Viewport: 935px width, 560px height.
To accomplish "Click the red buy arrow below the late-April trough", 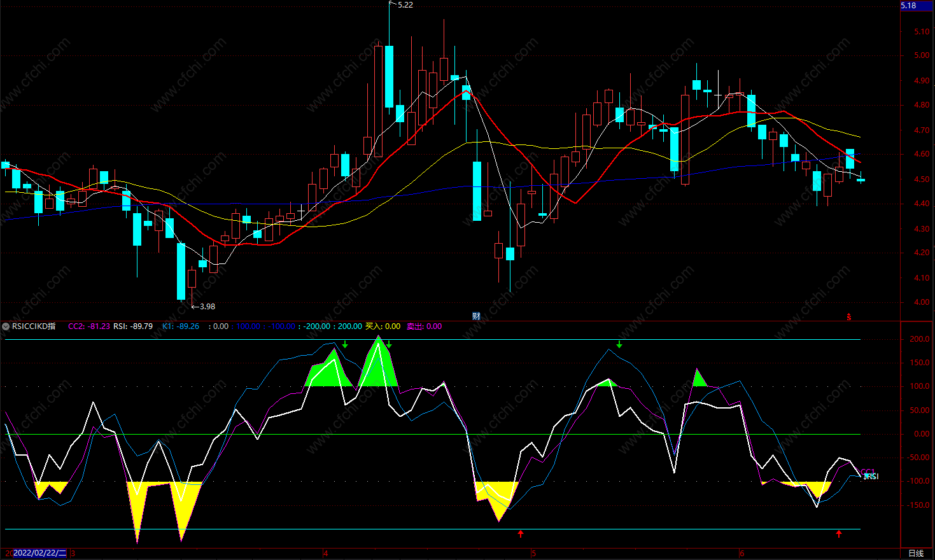I will click(x=521, y=534).
